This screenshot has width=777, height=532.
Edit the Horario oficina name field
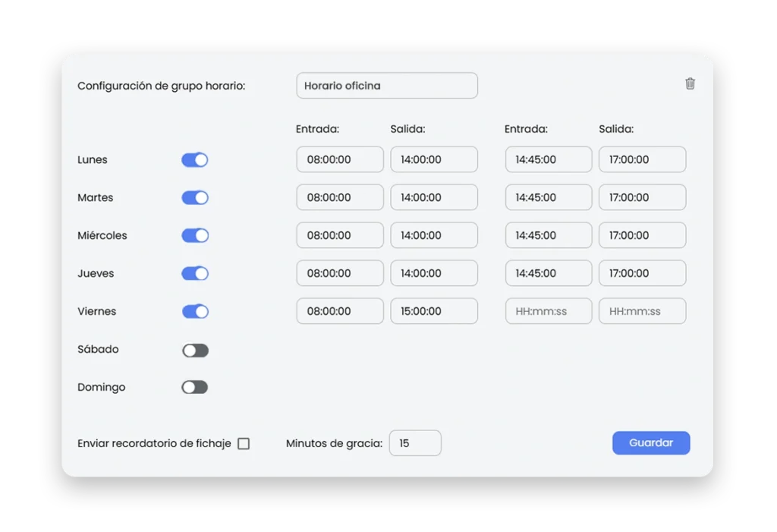point(387,86)
